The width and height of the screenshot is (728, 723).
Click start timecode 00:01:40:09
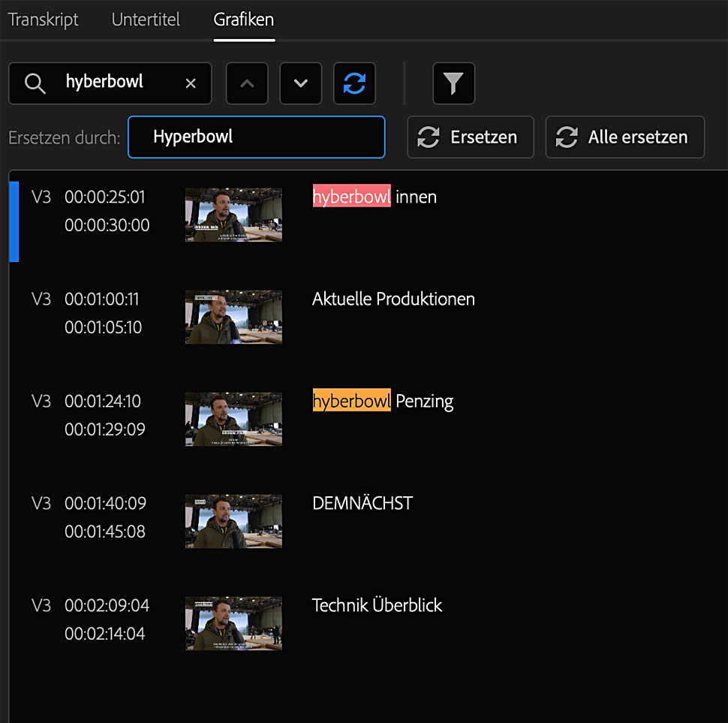(105, 503)
